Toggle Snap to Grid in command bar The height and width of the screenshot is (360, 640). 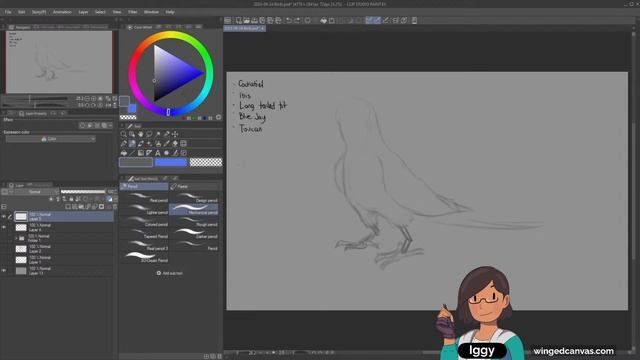point(386,20)
